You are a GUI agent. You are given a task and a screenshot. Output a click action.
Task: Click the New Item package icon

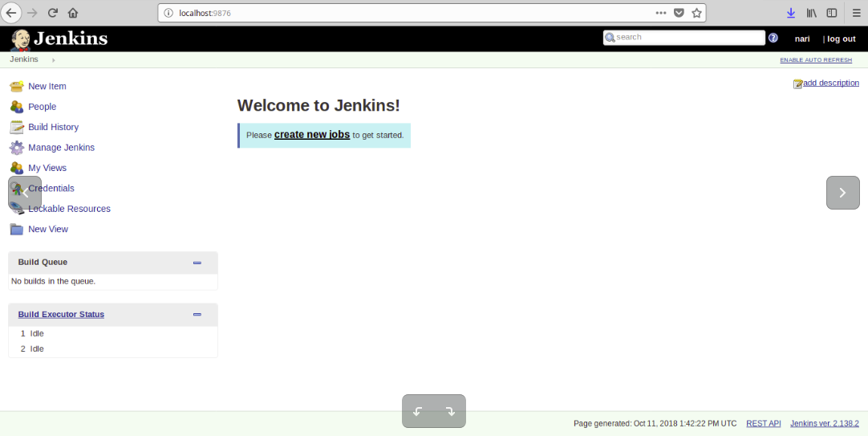coord(16,87)
